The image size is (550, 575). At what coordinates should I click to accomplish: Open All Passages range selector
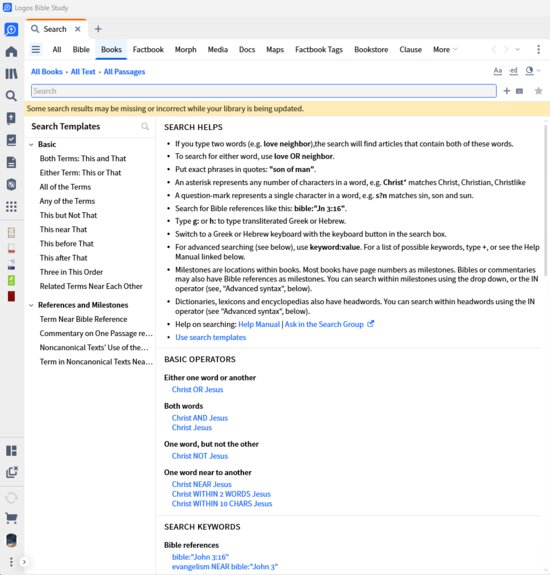124,72
